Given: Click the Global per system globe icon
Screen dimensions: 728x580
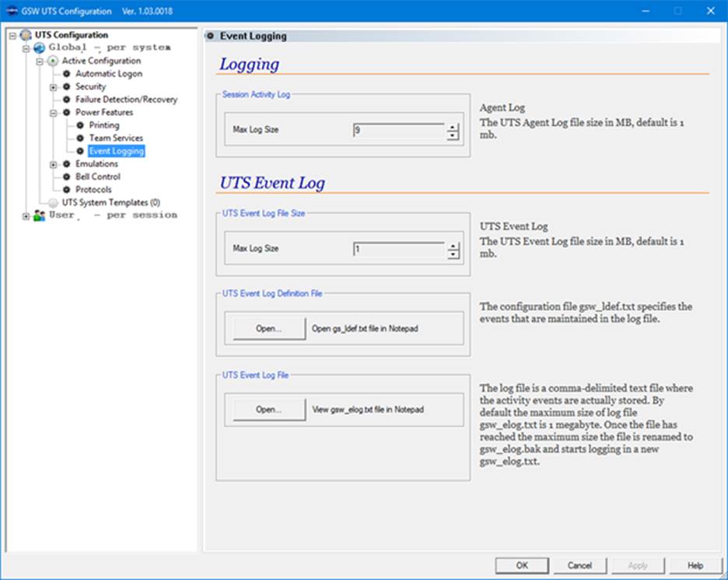Looking at the screenshot, I should (40, 47).
